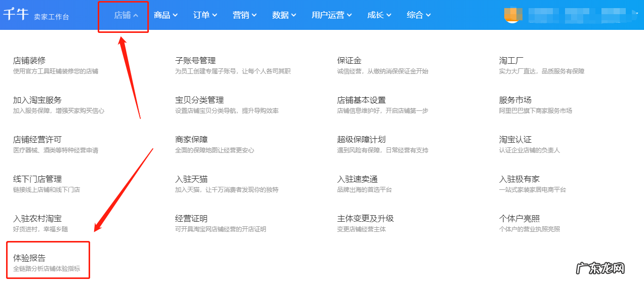Select 入驻极有家 link
Image resolution: width=644 pixels, height=283 pixels.
(x=519, y=179)
